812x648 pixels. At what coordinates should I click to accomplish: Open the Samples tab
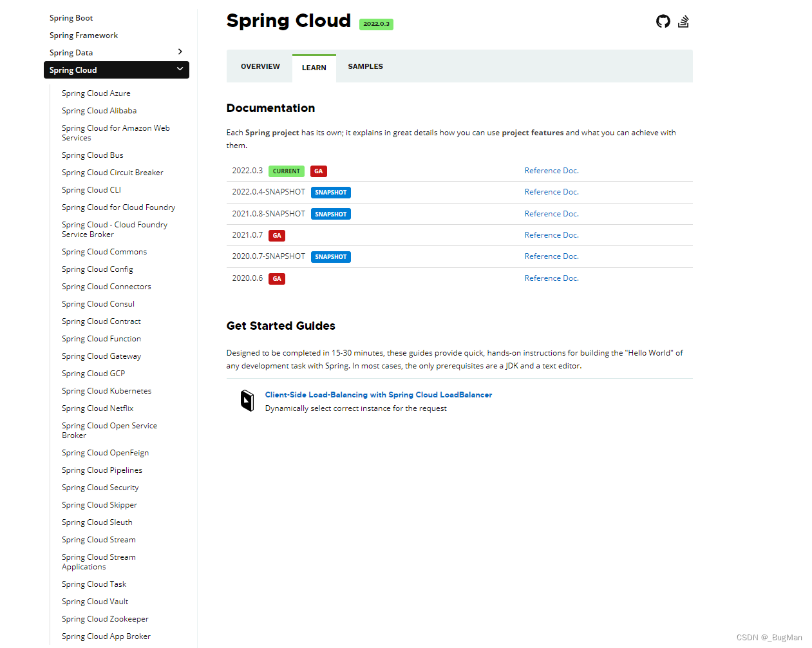pos(366,66)
